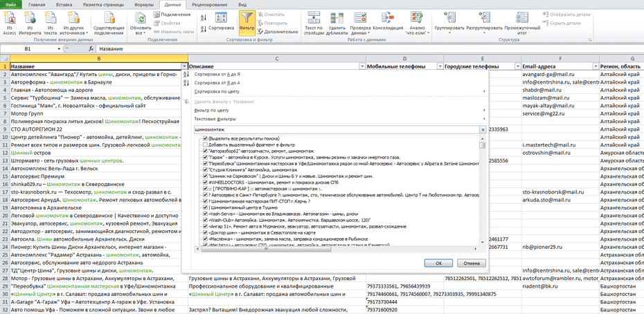Viewport: 644px width, 314px height.
Task: Check 'Добавить выделенный фрагмент в фильтр'
Action: click(206, 145)
